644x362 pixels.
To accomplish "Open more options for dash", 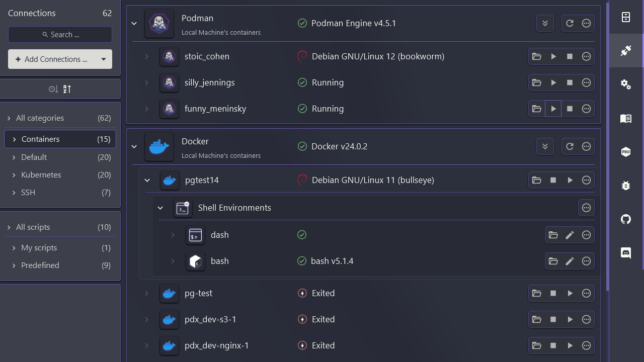I will click(x=586, y=235).
